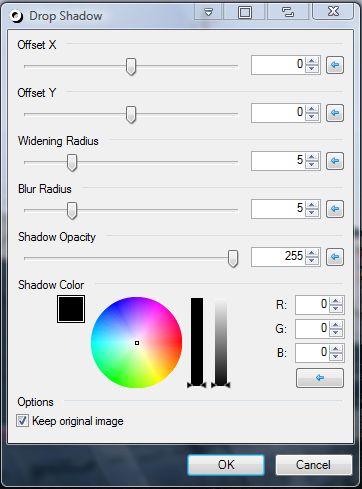
Task: Reset Widening Radius with its blue arrow
Action: [335, 161]
